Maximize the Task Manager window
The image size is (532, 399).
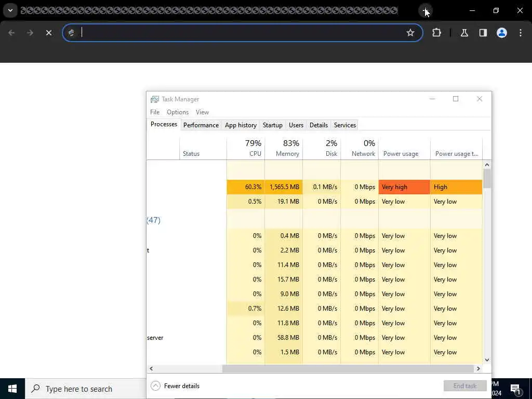pos(456,99)
